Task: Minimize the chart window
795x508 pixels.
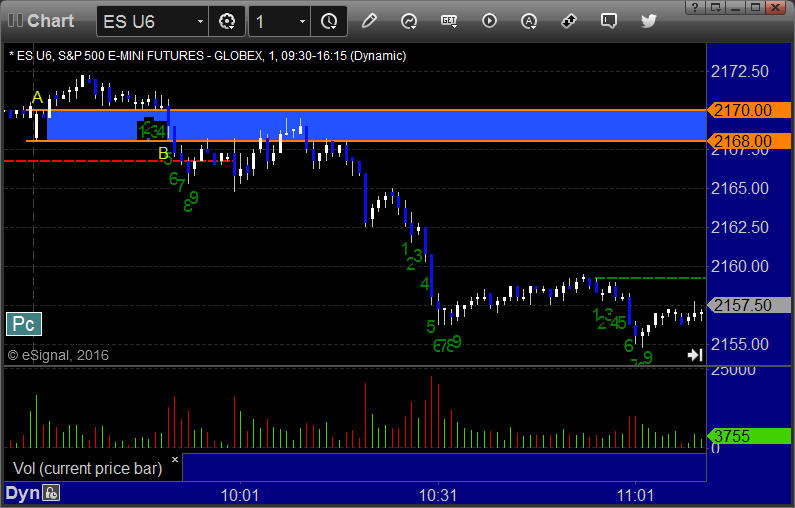Action: [736, 7]
